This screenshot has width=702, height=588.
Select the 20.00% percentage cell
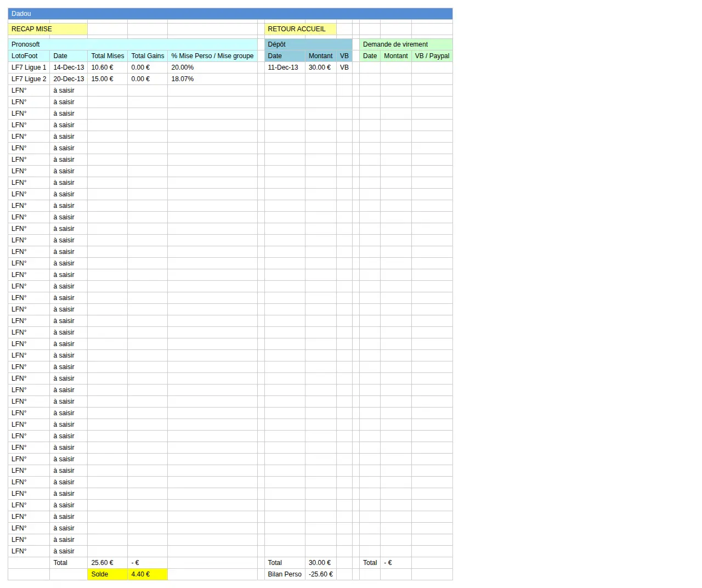point(212,67)
